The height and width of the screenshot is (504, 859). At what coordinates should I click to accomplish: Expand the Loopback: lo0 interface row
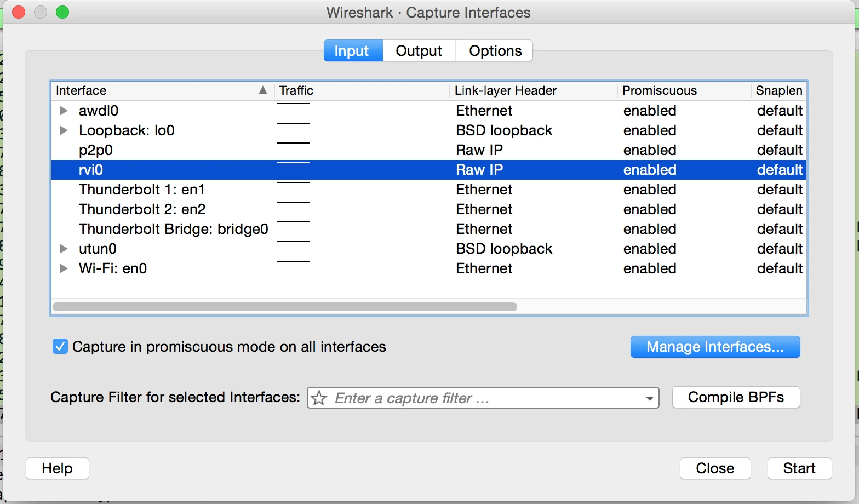tap(64, 130)
